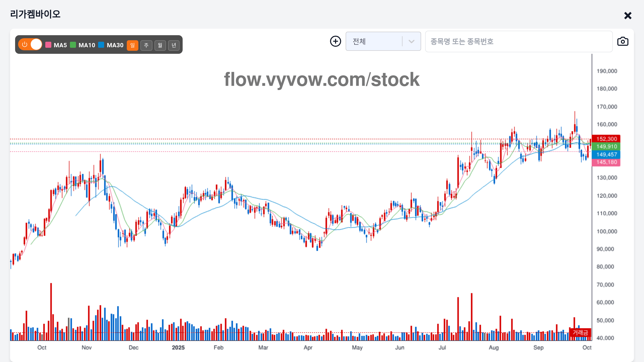The width and height of the screenshot is (644, 362).
Task: Click the blue MA30 color swatch
Action: click(101, 45)
